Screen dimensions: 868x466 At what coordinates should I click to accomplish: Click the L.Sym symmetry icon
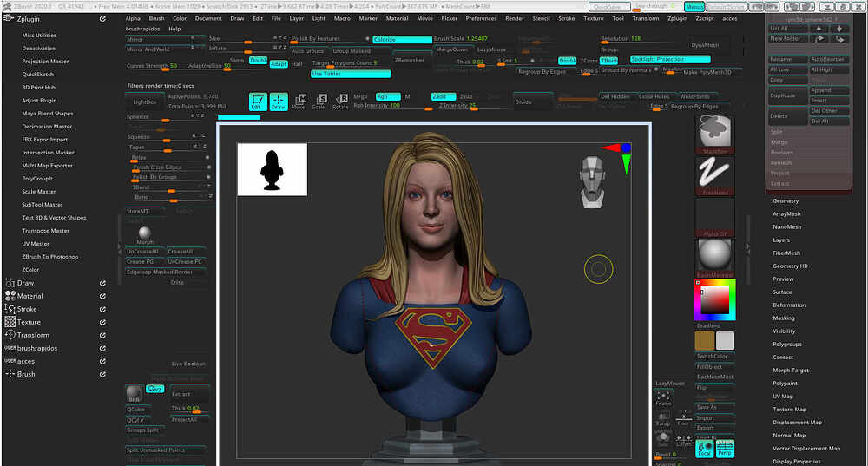point(684,440)
